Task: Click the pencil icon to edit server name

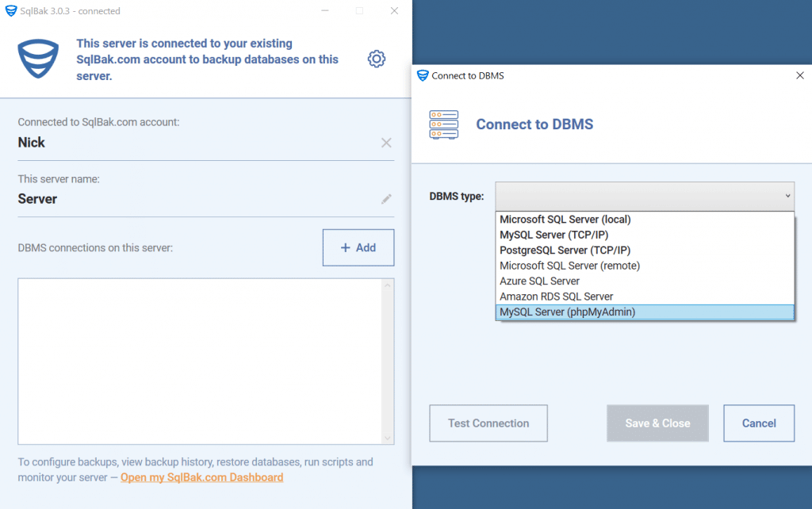Action: click(386, 200)
